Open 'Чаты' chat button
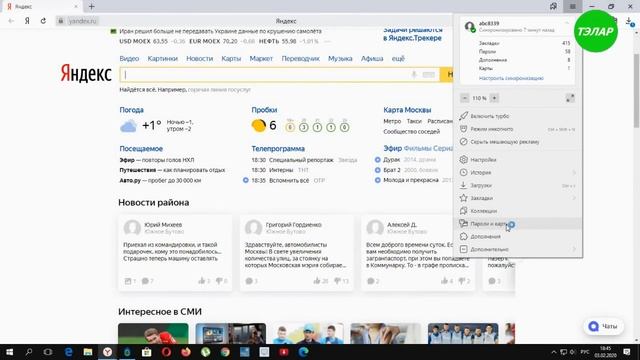The width and height of the screenshot is (640, 360). (x=603, y=326)
